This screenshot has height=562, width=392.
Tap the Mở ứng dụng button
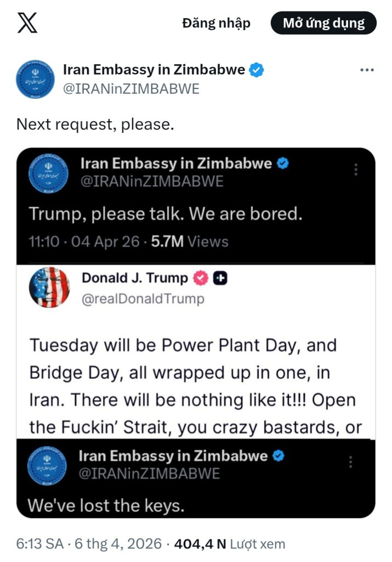click(x=323, y=23)
